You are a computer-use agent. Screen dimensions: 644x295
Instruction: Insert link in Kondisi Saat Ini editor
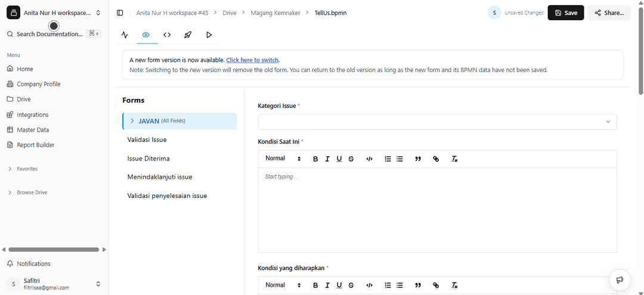[x=436, y=159]
